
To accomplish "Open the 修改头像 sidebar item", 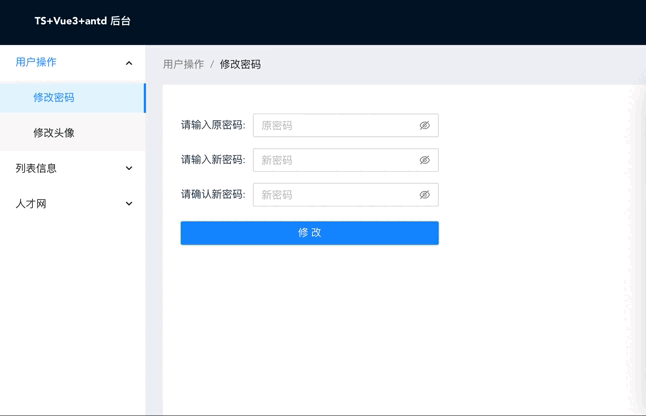I will (73, 133).
